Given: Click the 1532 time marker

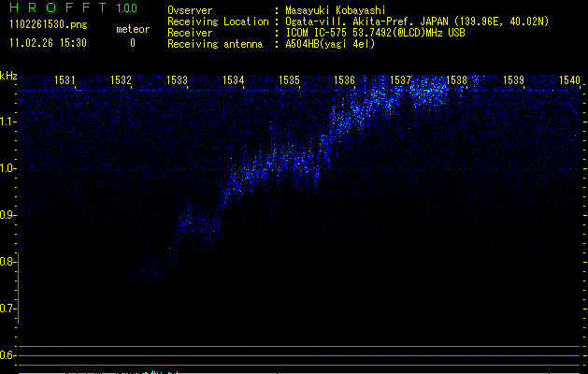Looking at the screenshot, I should point(121,79).
